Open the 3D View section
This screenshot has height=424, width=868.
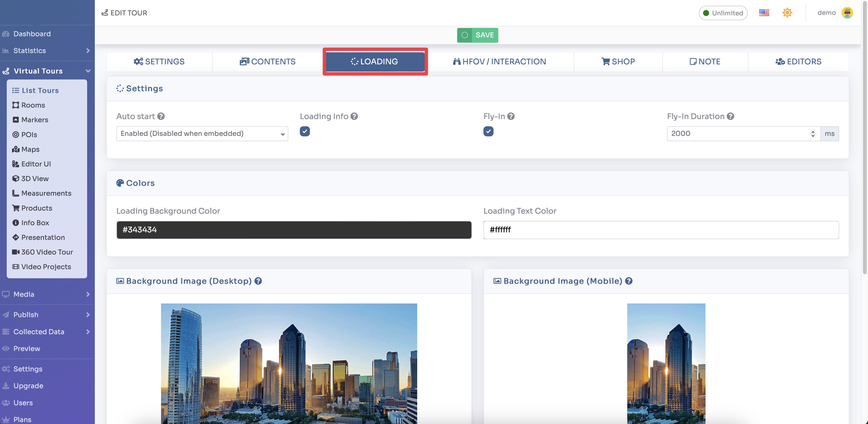click(x=35, y=179)
